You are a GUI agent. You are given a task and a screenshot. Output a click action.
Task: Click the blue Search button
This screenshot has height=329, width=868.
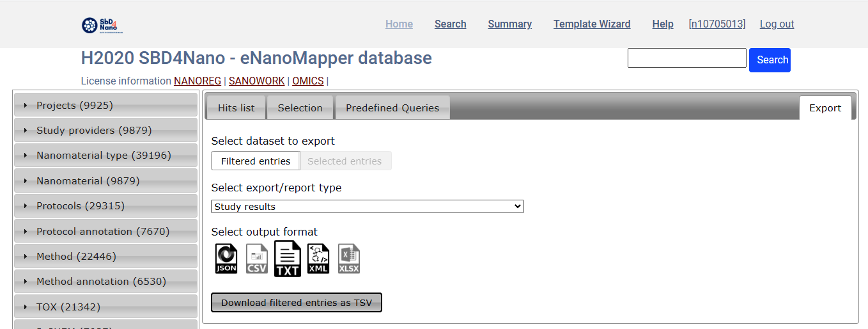pos(770,60)
